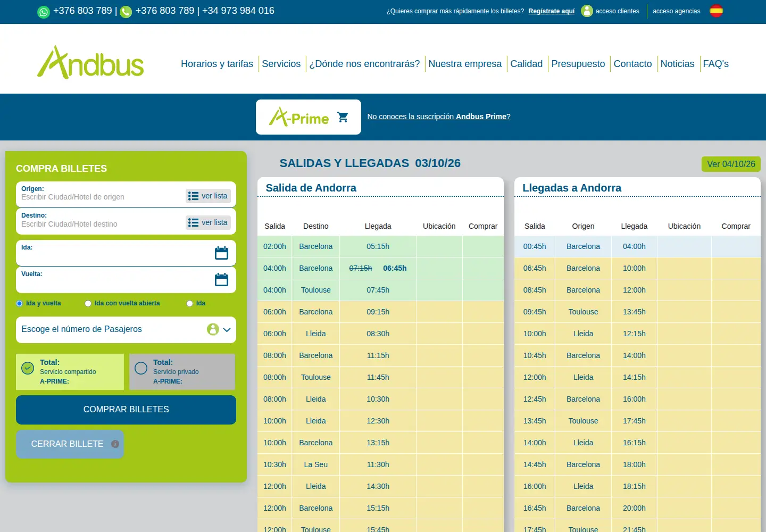The image size is (766, 532).
Task: Click the Andbus logo
Action: point(90,63)
